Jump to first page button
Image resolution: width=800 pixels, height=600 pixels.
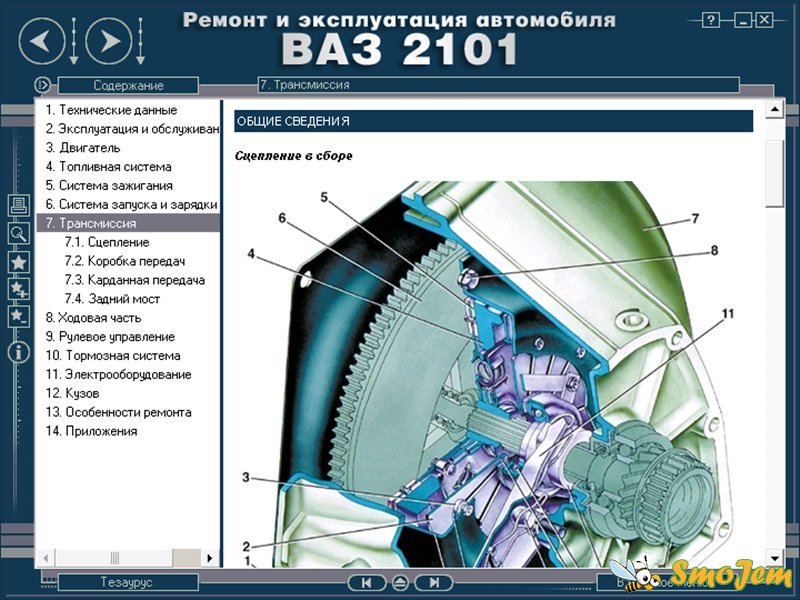click(x=366, y=583)
